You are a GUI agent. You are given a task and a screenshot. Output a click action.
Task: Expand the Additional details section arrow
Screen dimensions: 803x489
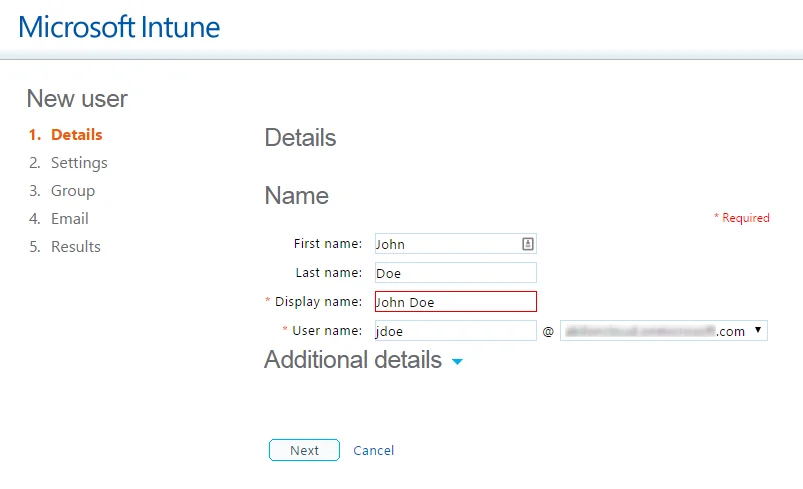point(457,362)
